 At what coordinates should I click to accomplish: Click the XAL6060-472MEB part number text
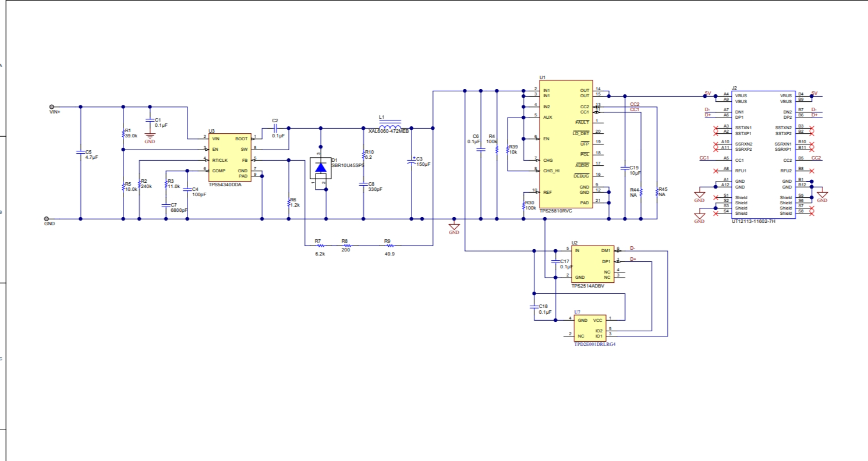[389, 132]
